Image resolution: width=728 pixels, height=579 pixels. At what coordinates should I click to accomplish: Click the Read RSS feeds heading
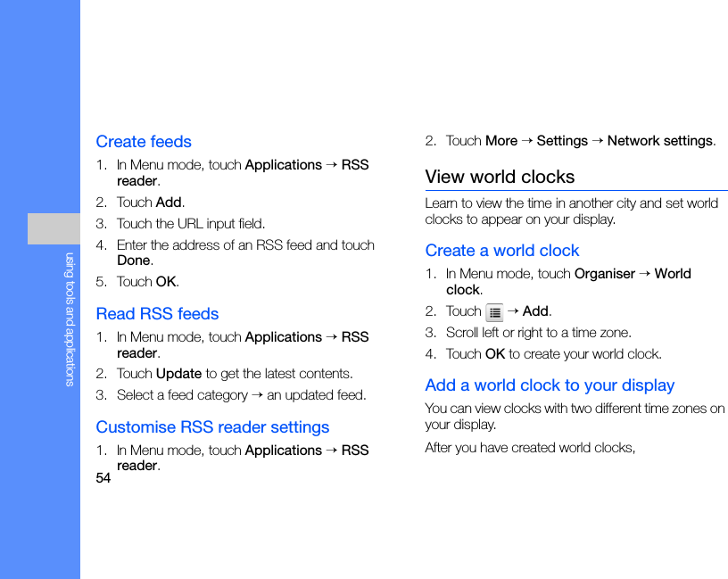(x=157, y=314)
